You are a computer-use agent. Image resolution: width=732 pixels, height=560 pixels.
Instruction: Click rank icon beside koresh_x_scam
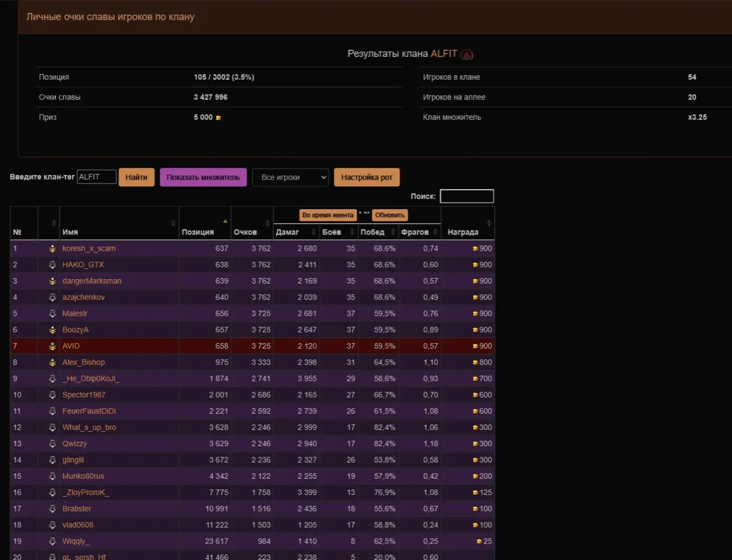[52, 249]
